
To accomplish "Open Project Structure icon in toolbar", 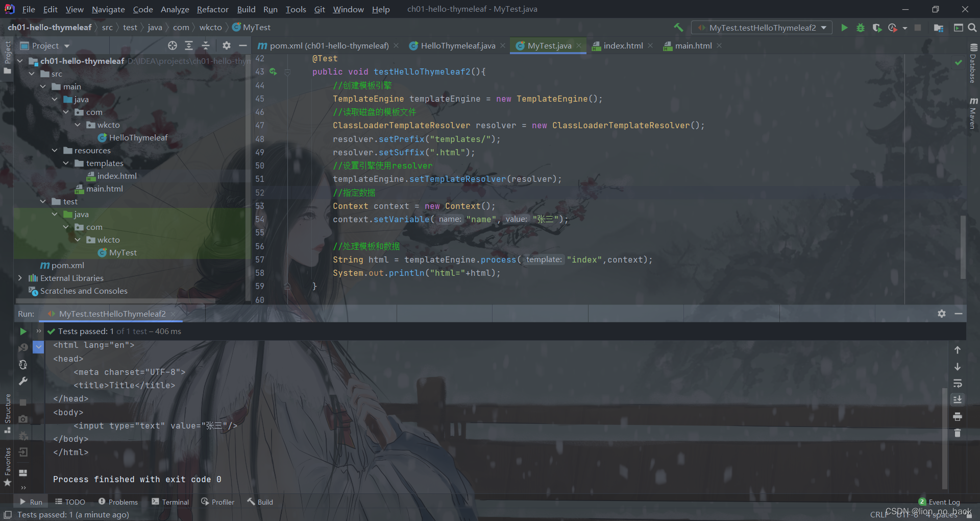I will click(938, 28).
